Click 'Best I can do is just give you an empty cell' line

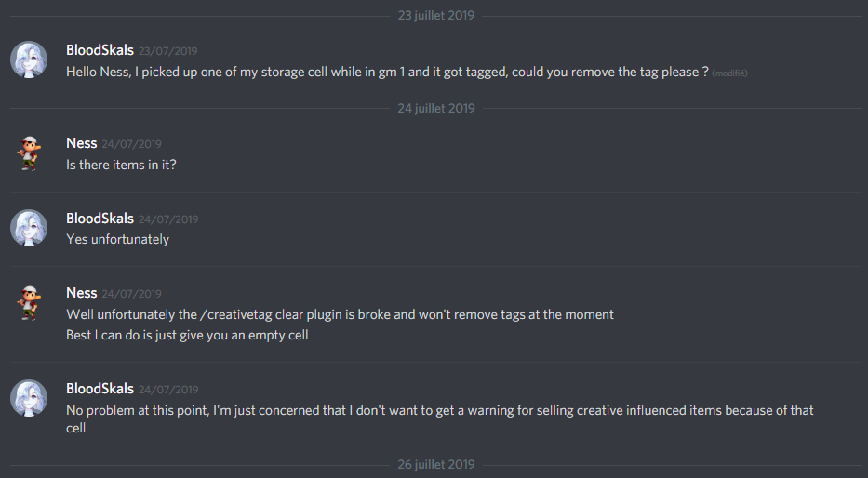pyautogui.click(x=187, y=335)
